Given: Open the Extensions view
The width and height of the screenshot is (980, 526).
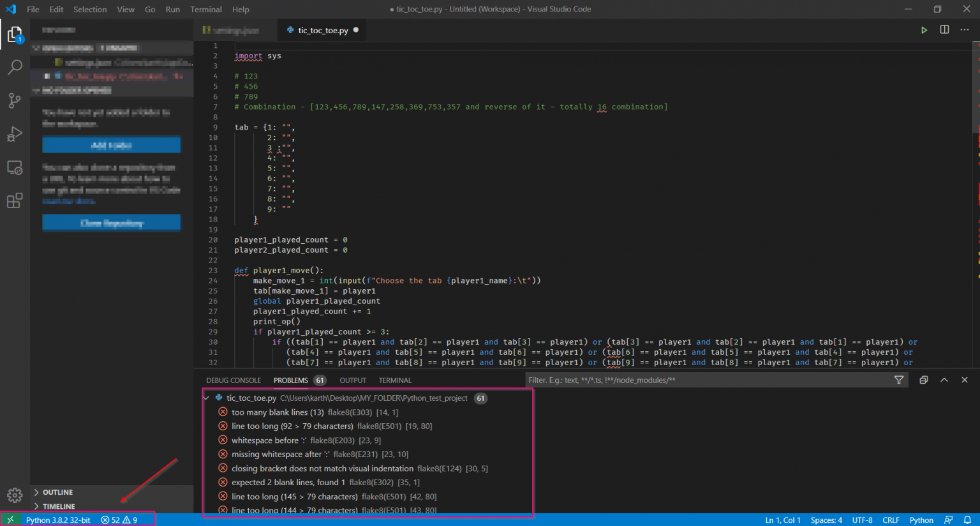Looking at the screenshot, I should tap(15, 200).
